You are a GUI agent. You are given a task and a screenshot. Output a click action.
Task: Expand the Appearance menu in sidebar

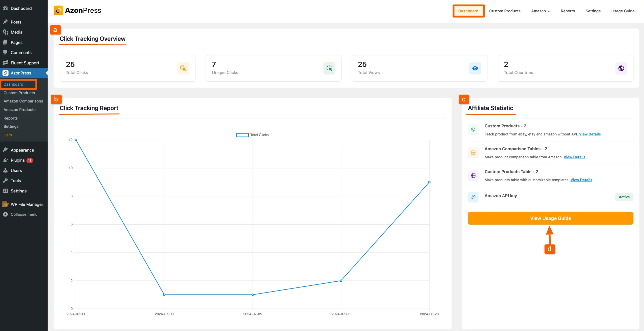tap(22, 150)
